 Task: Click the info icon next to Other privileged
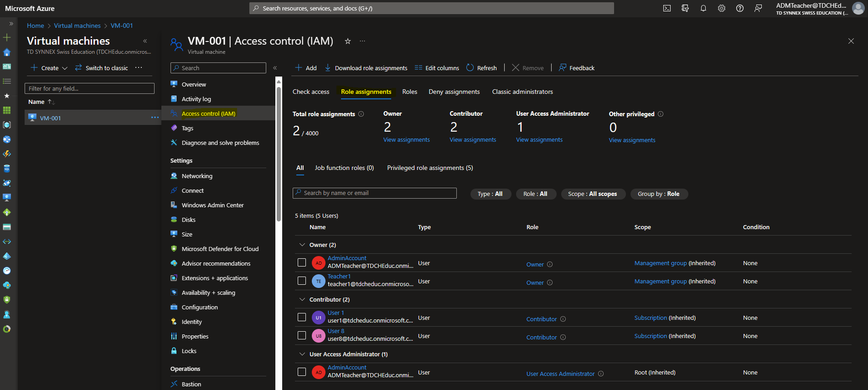pyautogui.click(x=661, y=114)
